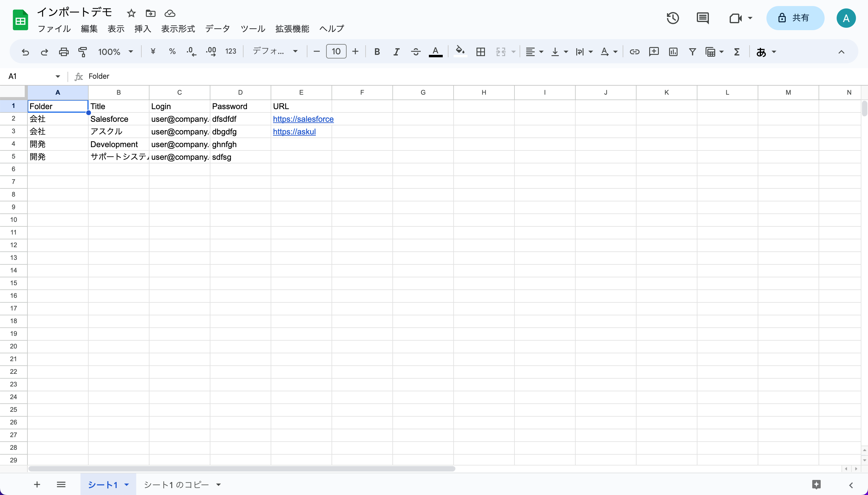Toggle bold formatting
Viewport: 868px width, 495px height.
tap(377, 52)
